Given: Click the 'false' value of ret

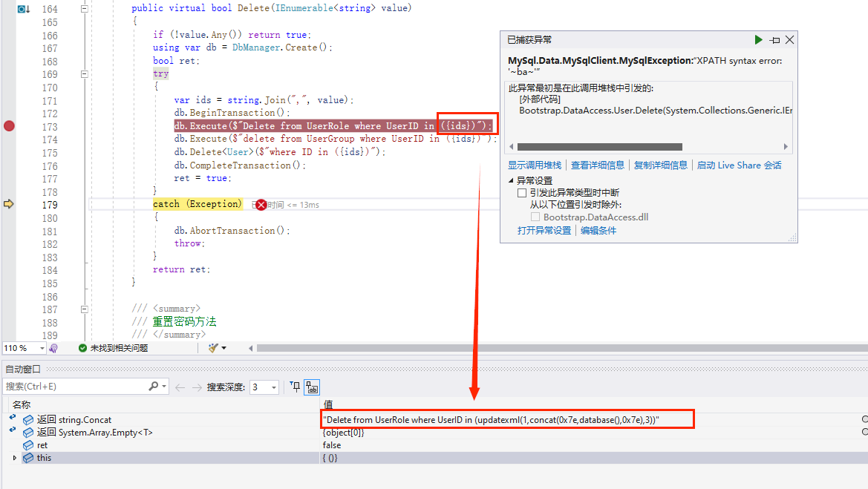Looking at the screenshot, I should click(x=332, y=445).
